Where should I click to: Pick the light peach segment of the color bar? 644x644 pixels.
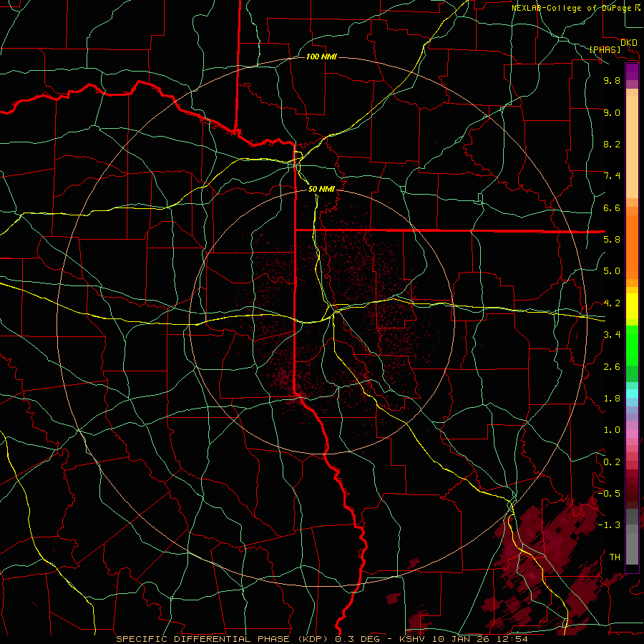632,148
